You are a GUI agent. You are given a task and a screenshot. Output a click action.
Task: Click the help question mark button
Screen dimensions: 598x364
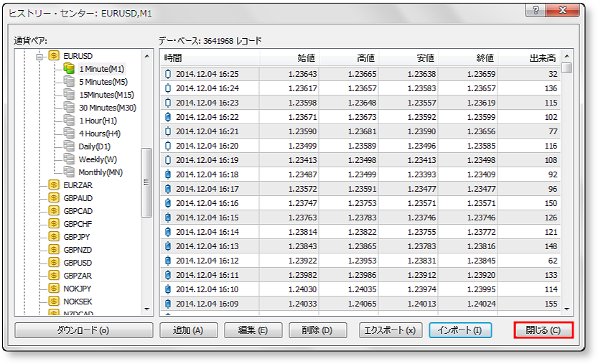[536, 10]
